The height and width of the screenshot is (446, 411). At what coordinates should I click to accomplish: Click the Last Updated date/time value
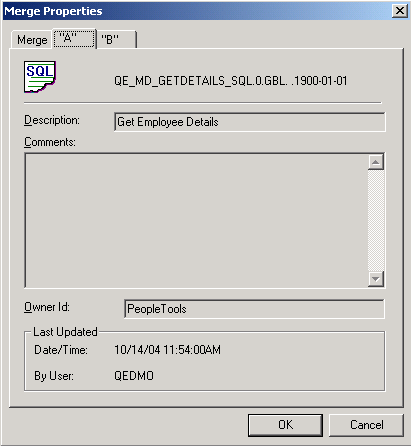tap(167, 350)
